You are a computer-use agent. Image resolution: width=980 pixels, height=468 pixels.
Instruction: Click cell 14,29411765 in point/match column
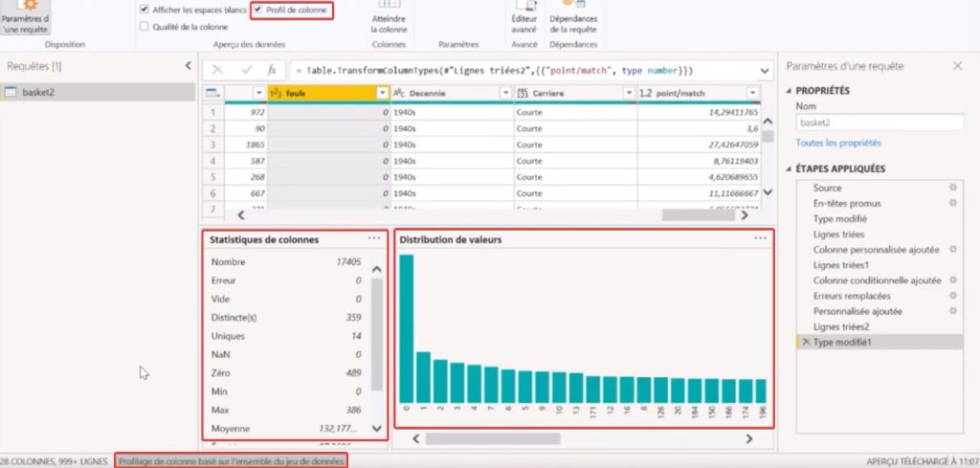pyautogui.click(x=699, y=113)
